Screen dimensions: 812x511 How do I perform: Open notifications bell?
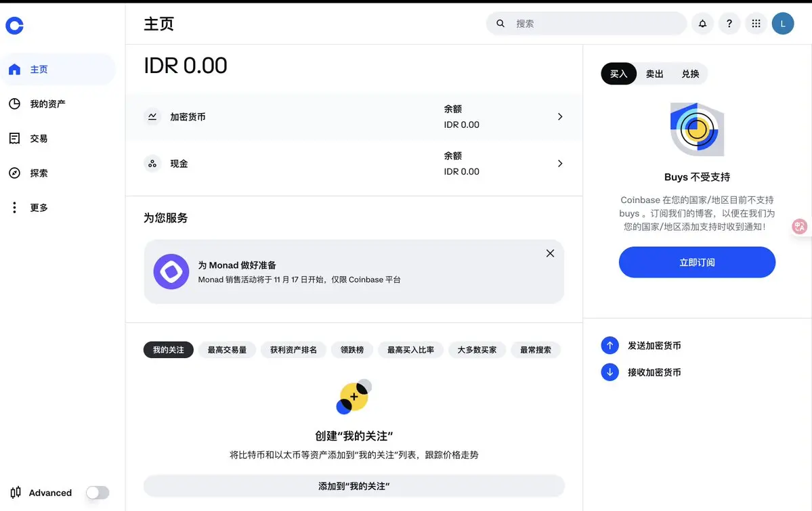click(x=702, y=23)
